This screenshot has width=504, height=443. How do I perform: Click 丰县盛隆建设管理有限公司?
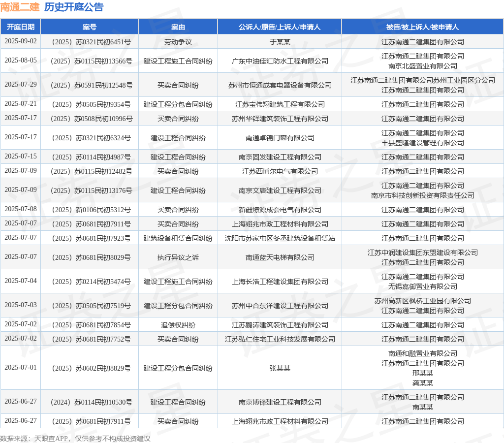tap(423, 143)
